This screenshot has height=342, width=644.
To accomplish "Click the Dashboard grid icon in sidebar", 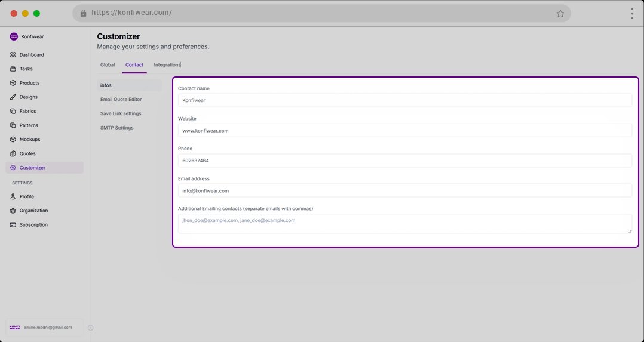I will 13,55.
